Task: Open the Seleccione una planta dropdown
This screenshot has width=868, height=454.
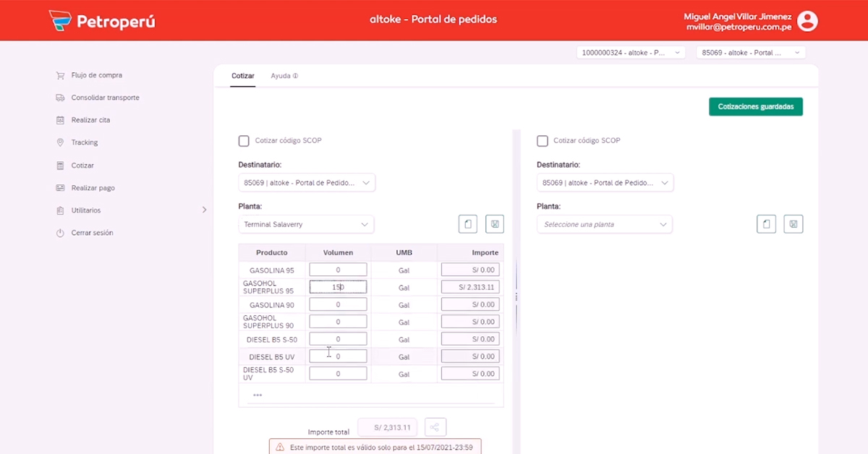Action: click(605, 225)
